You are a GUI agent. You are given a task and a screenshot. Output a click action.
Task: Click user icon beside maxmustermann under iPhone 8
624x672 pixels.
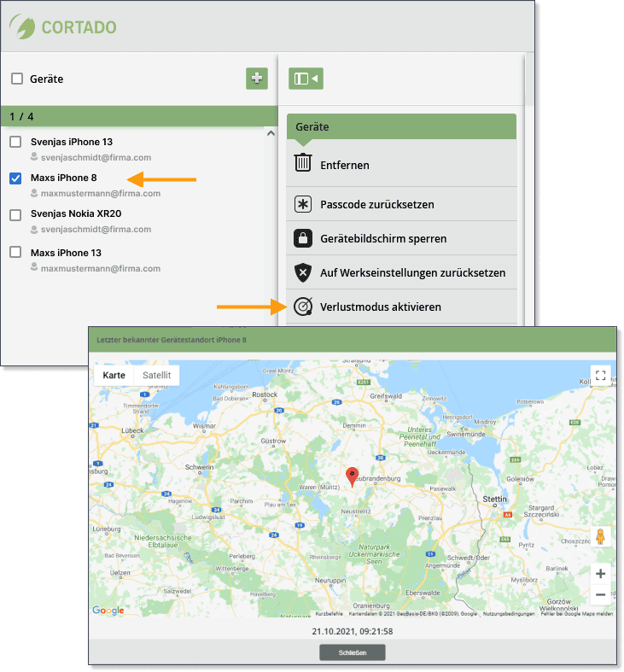pos(34,193)
